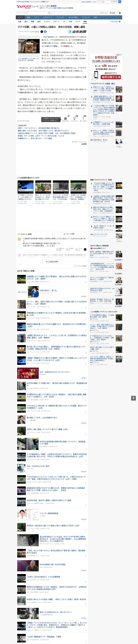Play video 生活圏へのクマ出没相次ぐ thumbnail
The height and width of the screenshot is (644, 138).
[78, 187]
